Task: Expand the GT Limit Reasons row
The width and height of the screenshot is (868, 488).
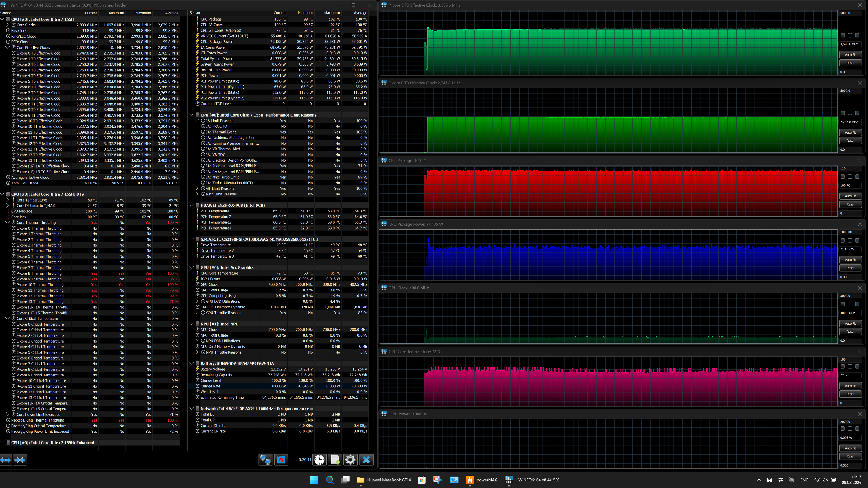Action: point(197,188)
